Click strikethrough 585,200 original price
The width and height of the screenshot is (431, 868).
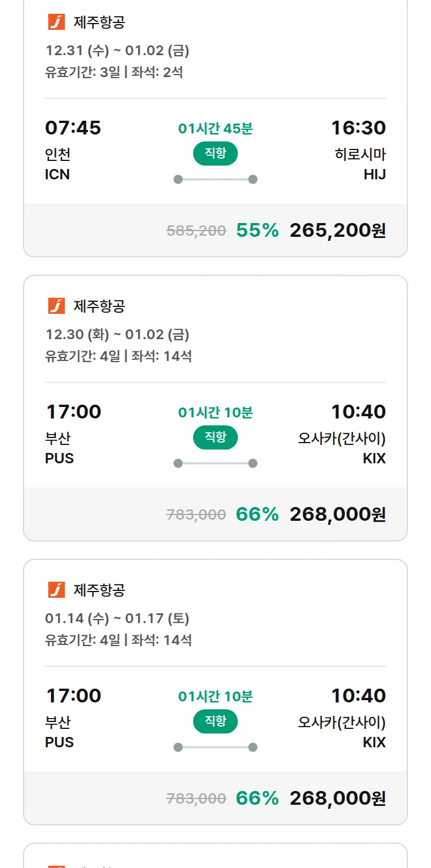point(196,231)
